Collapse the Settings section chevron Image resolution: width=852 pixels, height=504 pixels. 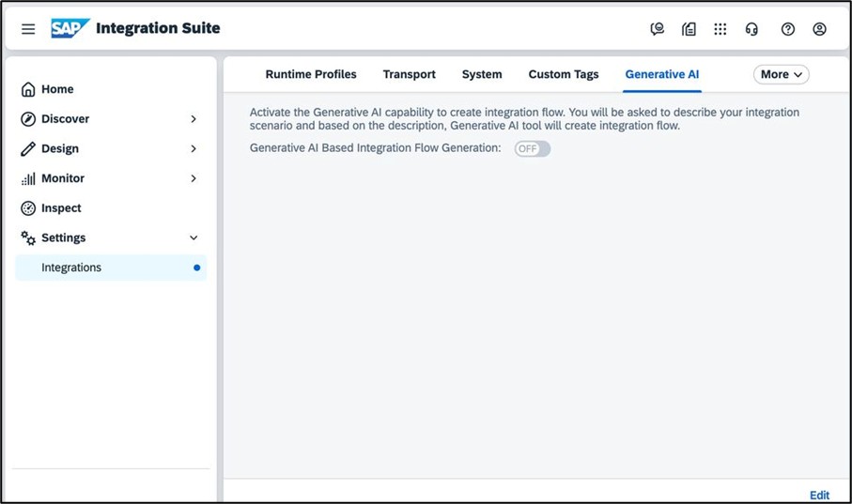pyautogui.click(x=194, y=238)
